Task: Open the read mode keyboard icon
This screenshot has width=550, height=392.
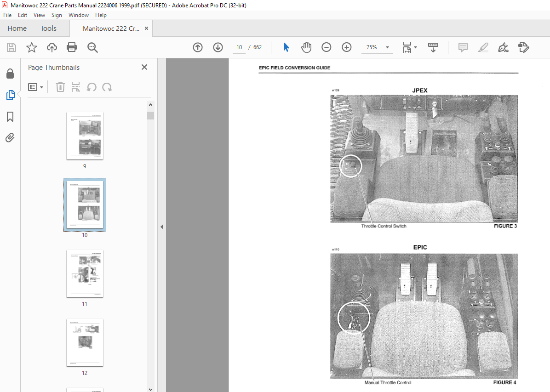Action: pyautogui.click(x=433, y=47)
